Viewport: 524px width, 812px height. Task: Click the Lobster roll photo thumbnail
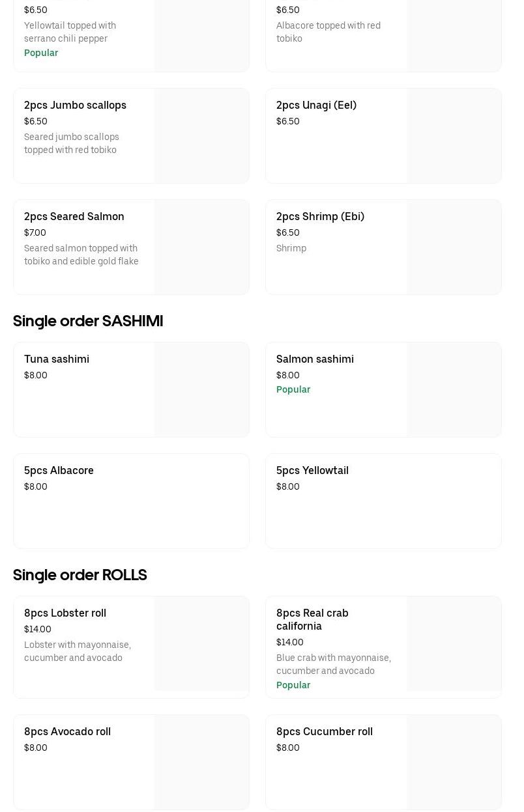click(x=201, y=643)
